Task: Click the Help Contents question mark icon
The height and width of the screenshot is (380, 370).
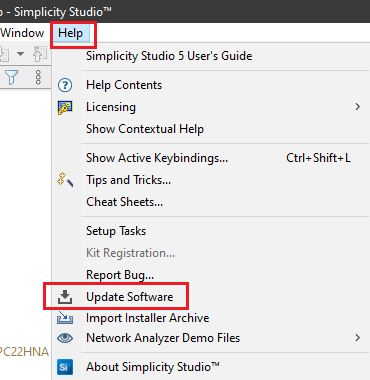Action: (65, 85)
